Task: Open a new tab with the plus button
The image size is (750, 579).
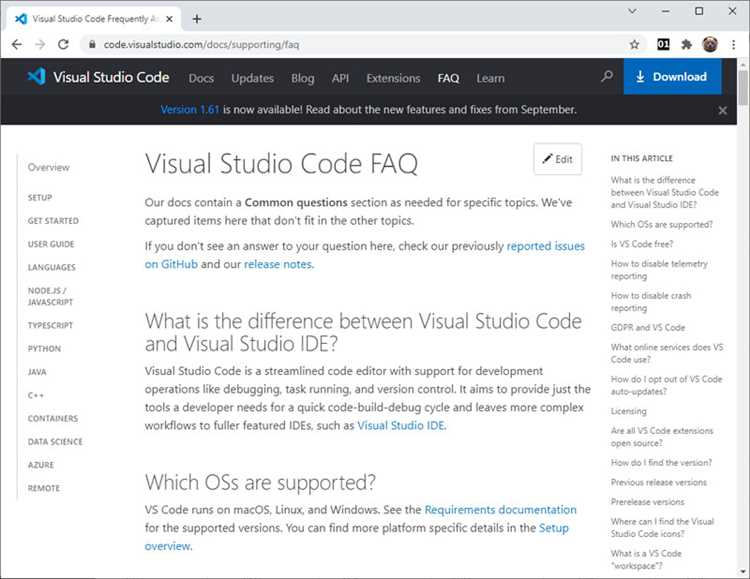Action: 197,19
